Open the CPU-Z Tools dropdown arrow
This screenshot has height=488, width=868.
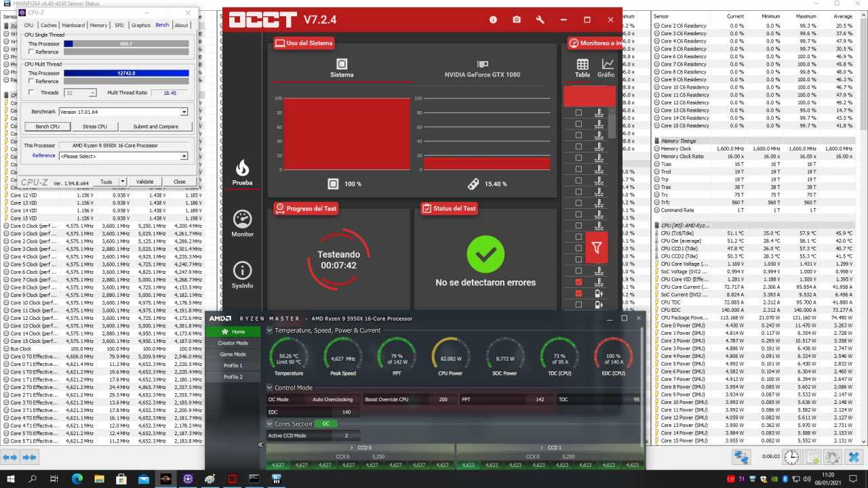123,182
